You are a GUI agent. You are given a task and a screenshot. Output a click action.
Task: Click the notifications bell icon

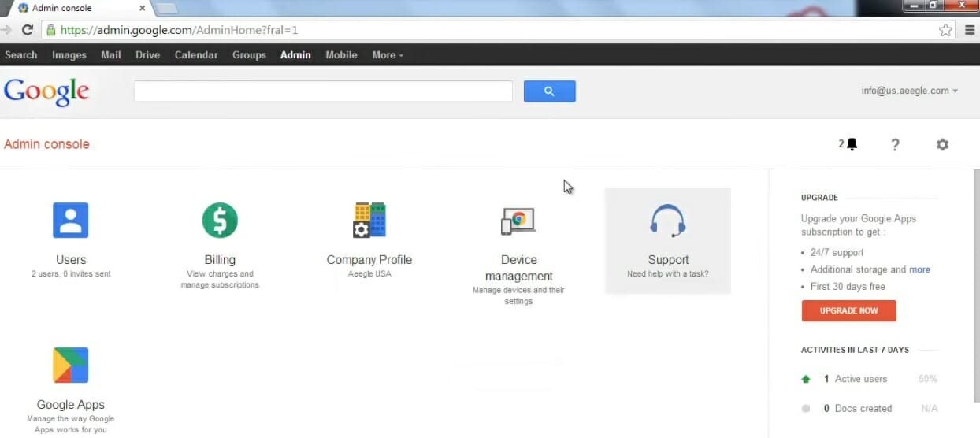[x=852, y=144]
